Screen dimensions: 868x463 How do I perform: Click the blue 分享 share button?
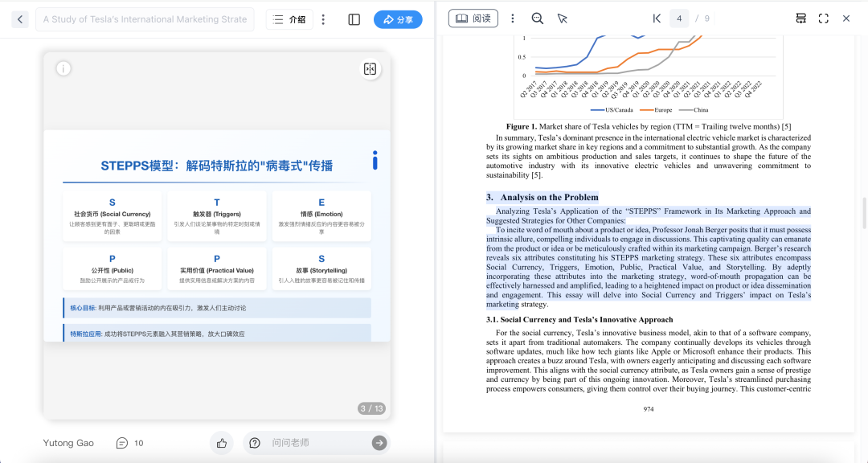coord(398,18)
